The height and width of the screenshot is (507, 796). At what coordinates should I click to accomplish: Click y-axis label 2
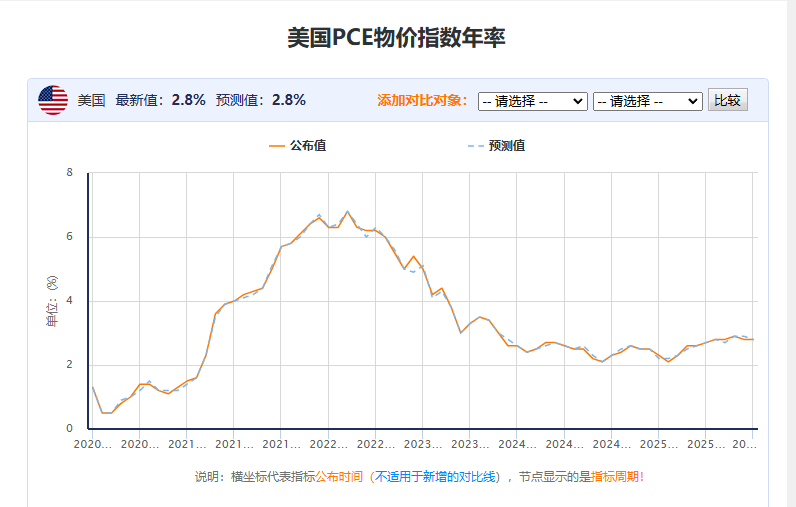coord(70,364)
